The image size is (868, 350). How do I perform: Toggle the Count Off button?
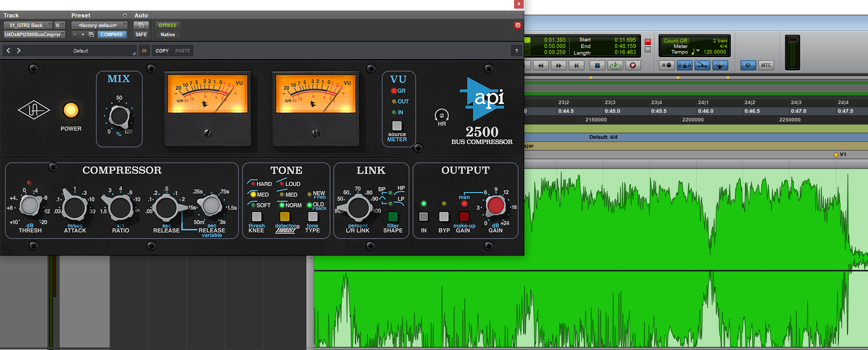676,40
